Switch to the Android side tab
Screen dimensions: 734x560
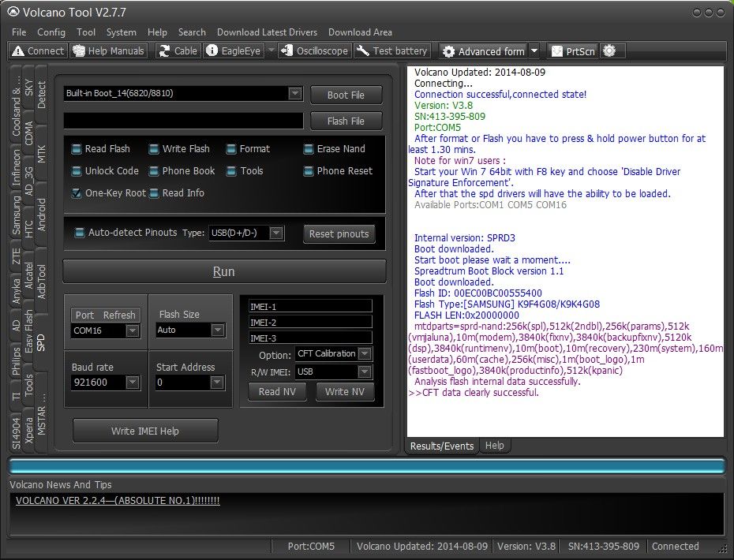pyautogui.click(x=41, y=215)
